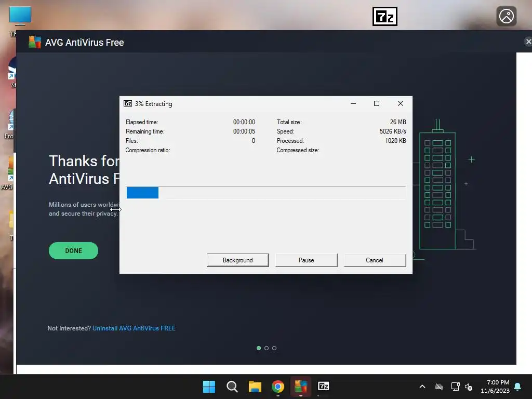Show hidden system tray icons
532x399 pixels.
[422, 387]
